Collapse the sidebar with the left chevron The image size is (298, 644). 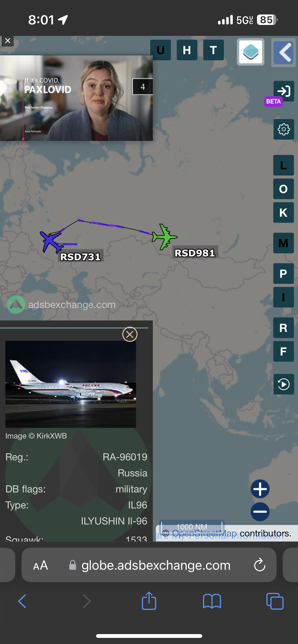pyautogui.click(x=284, y=52)
